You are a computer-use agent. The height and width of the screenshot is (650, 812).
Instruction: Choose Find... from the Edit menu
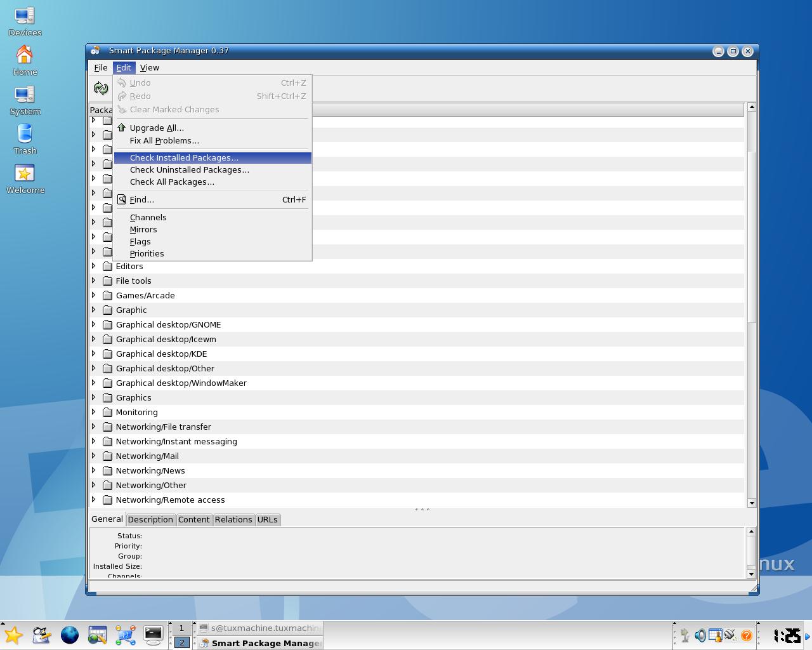pos(213,200)
